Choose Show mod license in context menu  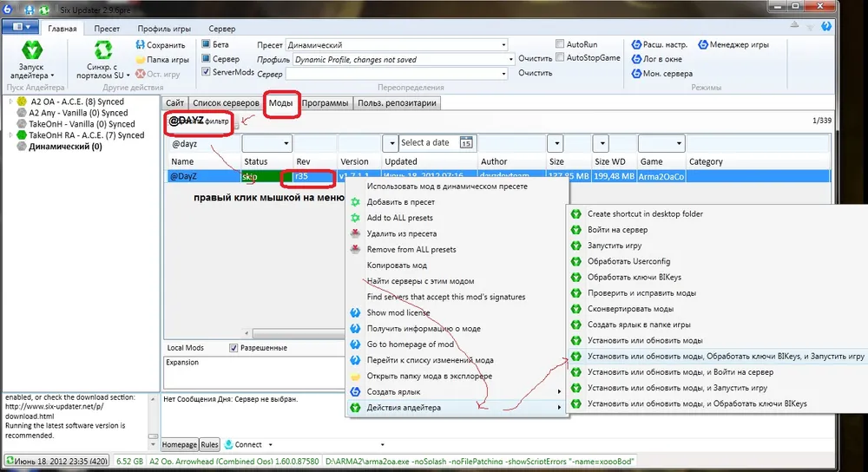398,313
